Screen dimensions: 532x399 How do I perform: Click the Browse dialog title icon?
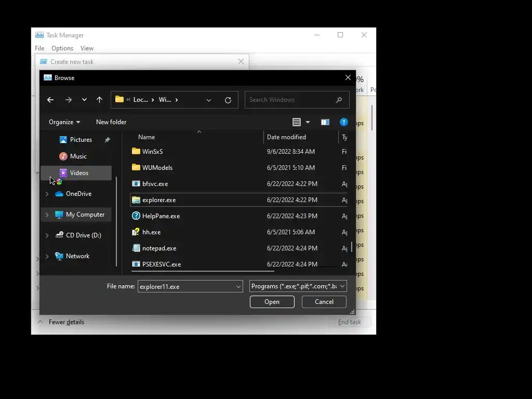click(x=48, y=78)
